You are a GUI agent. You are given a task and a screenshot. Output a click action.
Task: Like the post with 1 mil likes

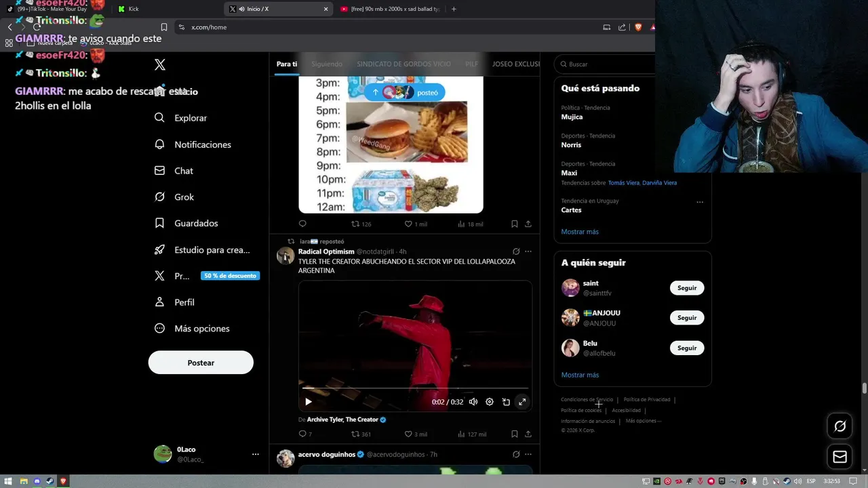pyautogui.click(x=416, y=224)
